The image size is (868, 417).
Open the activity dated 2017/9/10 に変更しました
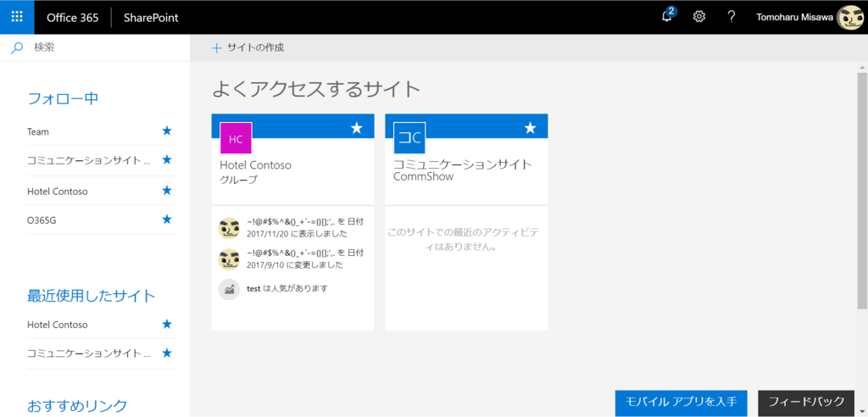(x=305, y=259)
